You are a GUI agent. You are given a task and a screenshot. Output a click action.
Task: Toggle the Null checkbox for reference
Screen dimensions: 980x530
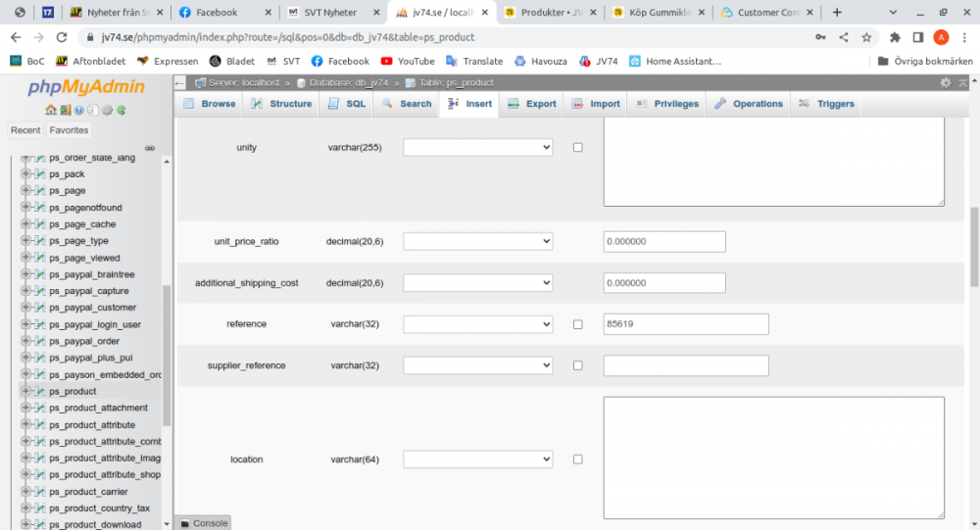point(577,324)
